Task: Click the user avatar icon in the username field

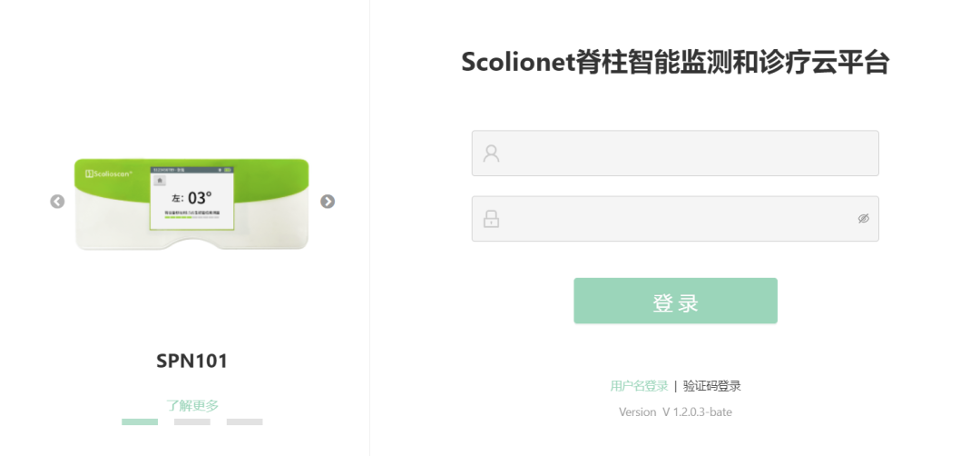Action: pyautogui.click(x=492, y=154)
